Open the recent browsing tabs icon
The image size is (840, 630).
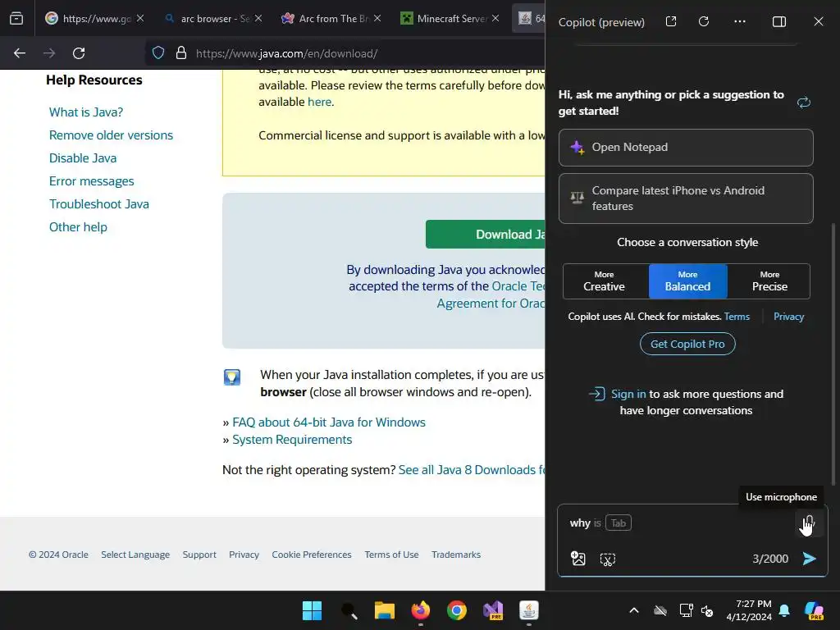click(x=16, y=19)
